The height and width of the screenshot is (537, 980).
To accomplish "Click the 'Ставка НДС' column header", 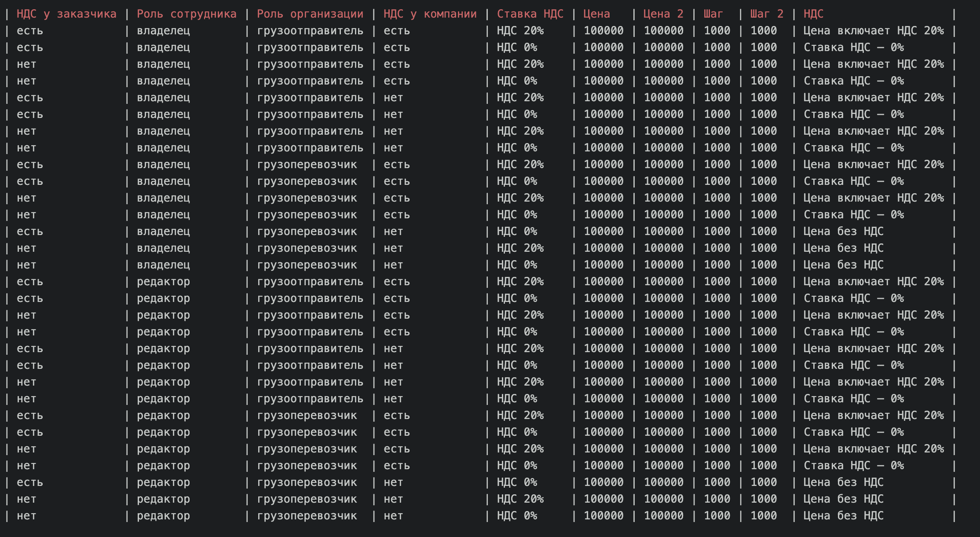I will [530, 14].
